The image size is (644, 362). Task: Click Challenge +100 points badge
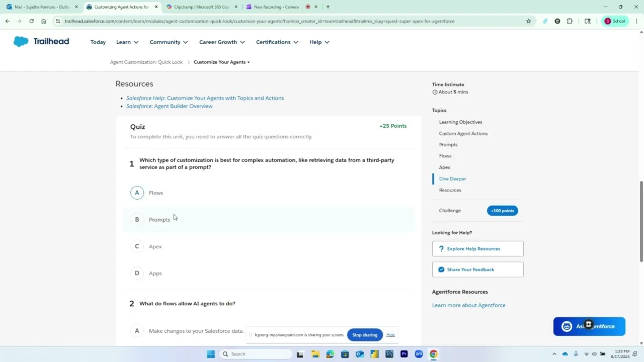click(x=502, y=211)
